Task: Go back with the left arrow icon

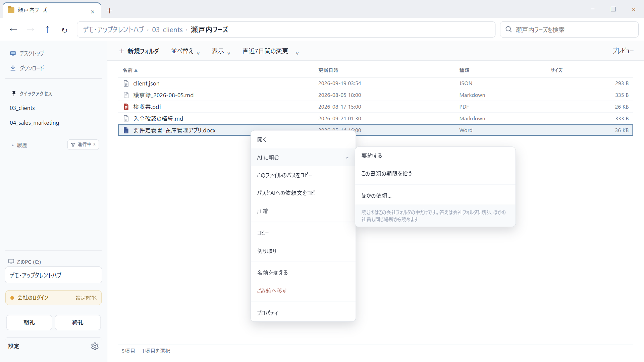Action: 13,29
